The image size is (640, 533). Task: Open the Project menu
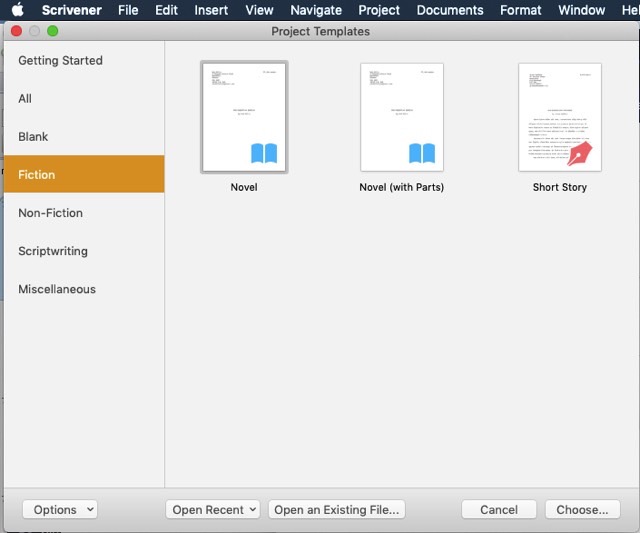point(379,10)
